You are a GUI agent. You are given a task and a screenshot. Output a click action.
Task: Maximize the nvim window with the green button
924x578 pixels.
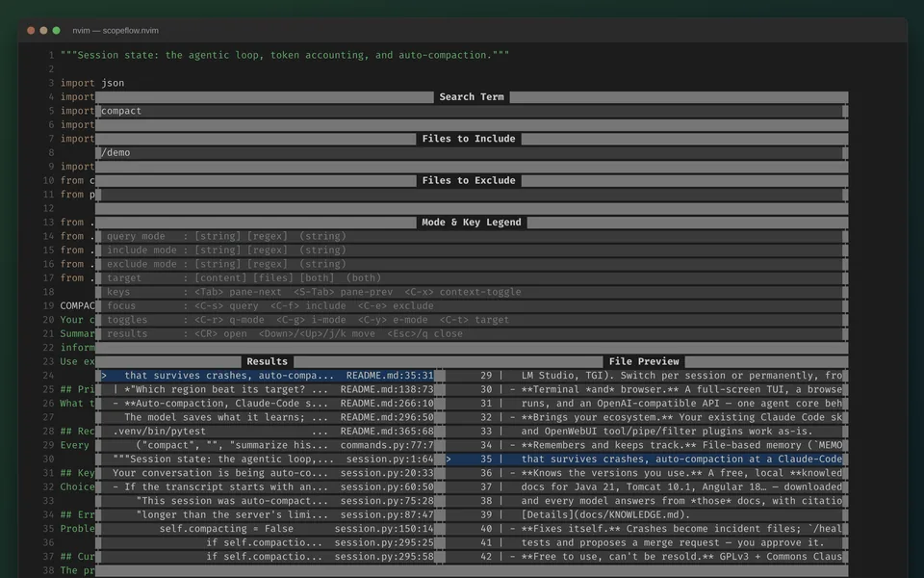tap(57, 31)
